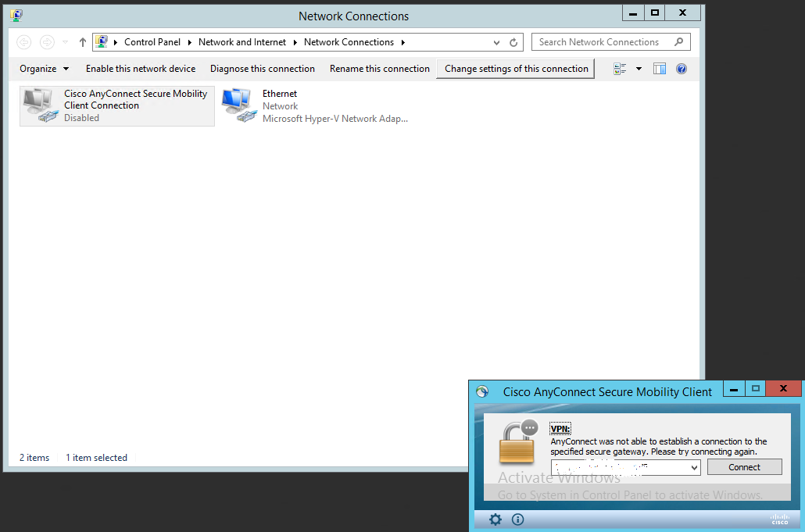Click Rename this connection
Screen dimensions: 805x532
pos(379,69)
